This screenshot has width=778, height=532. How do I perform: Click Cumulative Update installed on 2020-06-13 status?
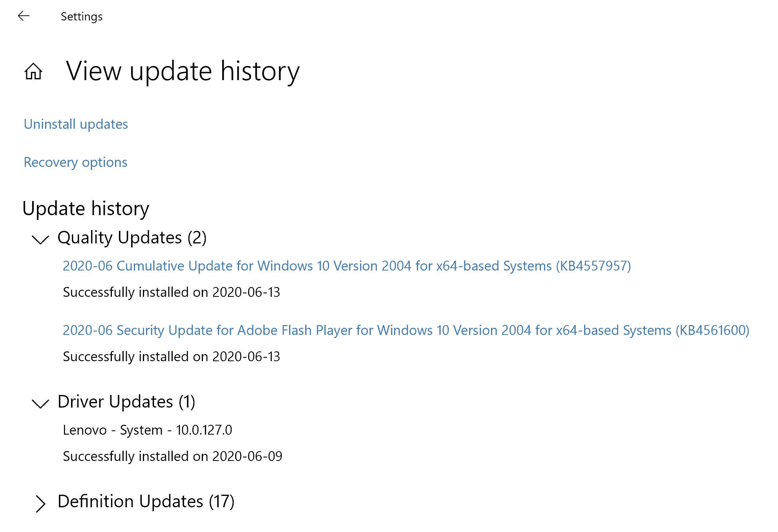click(x=172, y=292)
